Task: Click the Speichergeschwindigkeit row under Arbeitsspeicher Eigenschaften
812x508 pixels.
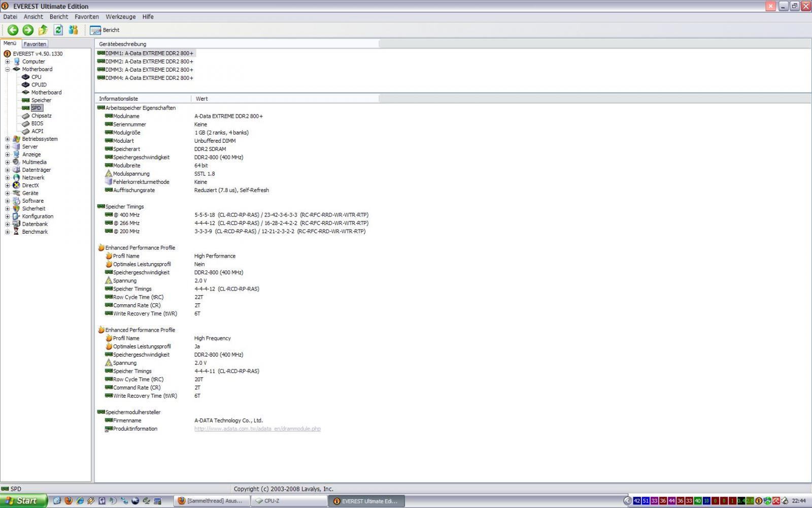Action: (x=174, y=157)
